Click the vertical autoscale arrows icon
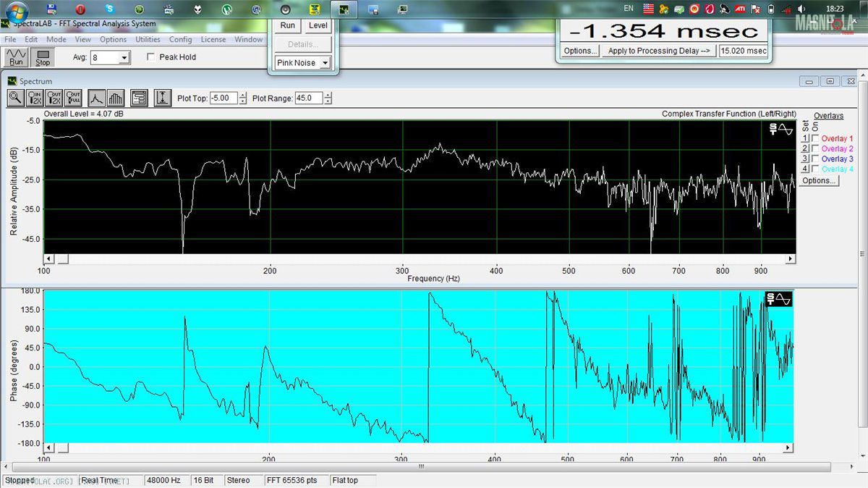 click(163, 98)
